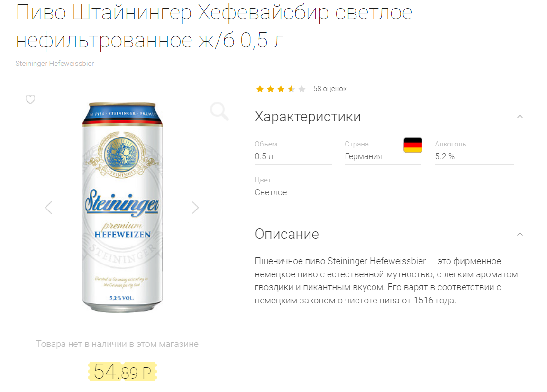Click the Характеристики heading
Viewport: 547px width, 392px height.
(x=308, y=117)
